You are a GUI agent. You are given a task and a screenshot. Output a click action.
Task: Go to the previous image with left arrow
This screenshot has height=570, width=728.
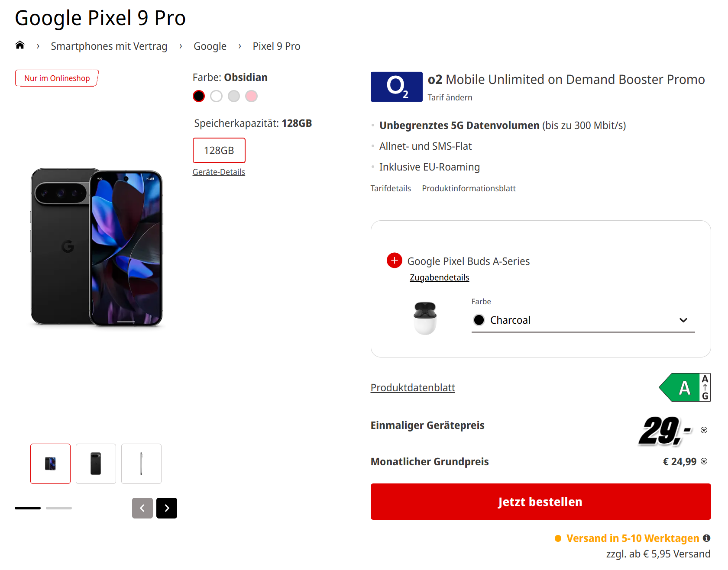tap(142, 508)
